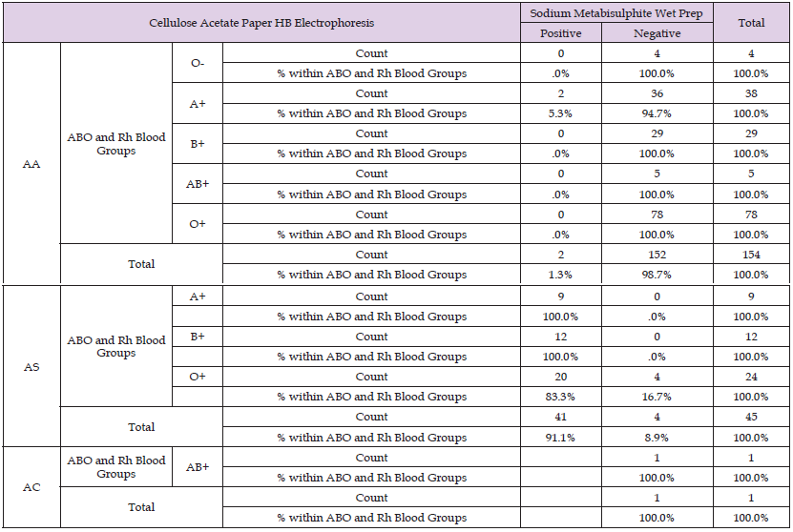Image resolution: width=793 pixels, height=532 pixels.
Task: Click the '41' Positive total count in AS
Action: tap(560, 417)
